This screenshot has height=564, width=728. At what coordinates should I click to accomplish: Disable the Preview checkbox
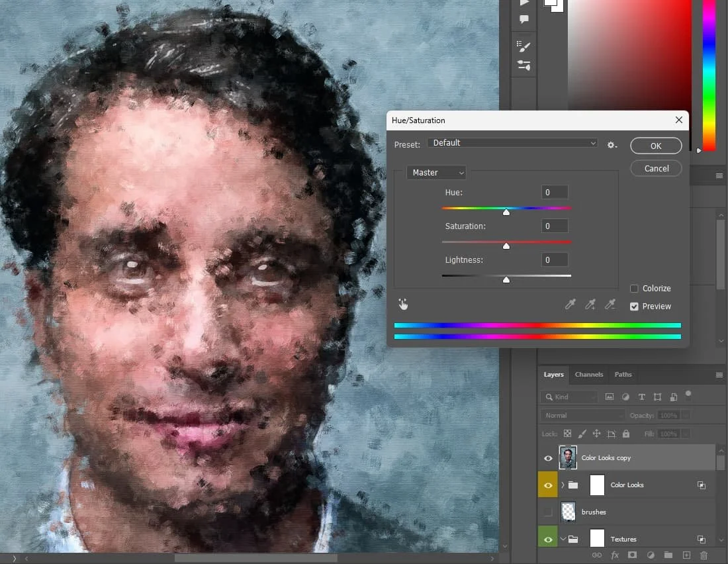(634, 306)
